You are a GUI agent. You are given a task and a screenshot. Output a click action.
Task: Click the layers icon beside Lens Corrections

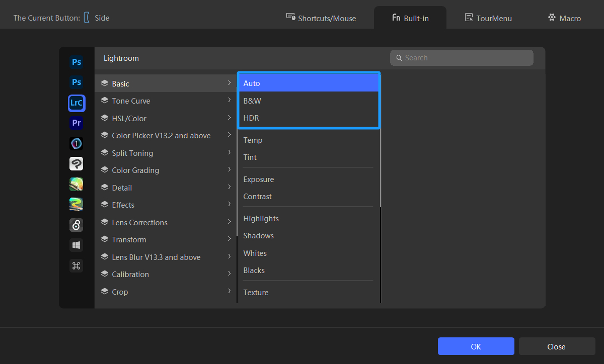(x=105, y=222)
